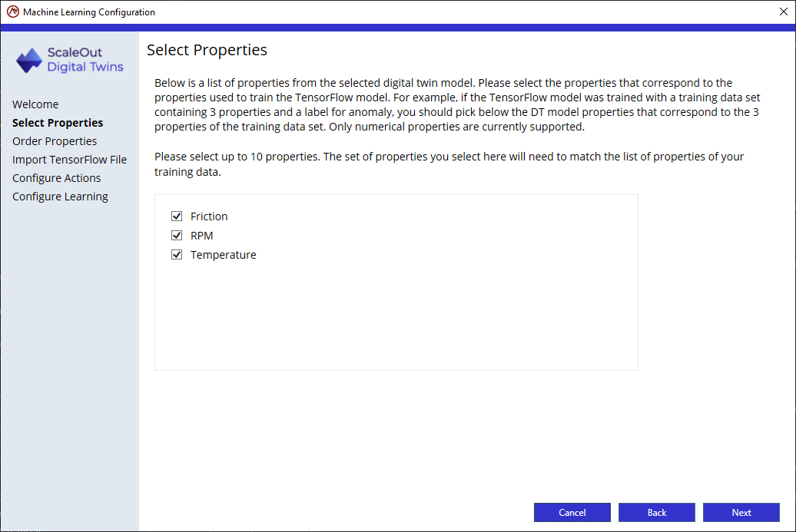Viewport: 796px width, 532px height.
Task: Click the Temperature label text
Action: click(224, 255)
